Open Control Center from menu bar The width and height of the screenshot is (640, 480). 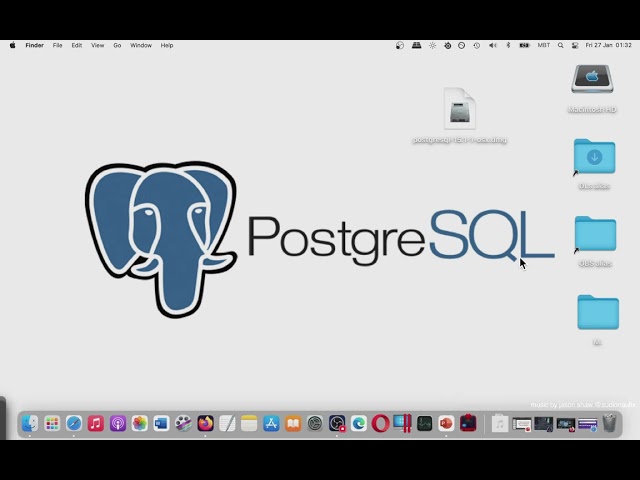575,45
